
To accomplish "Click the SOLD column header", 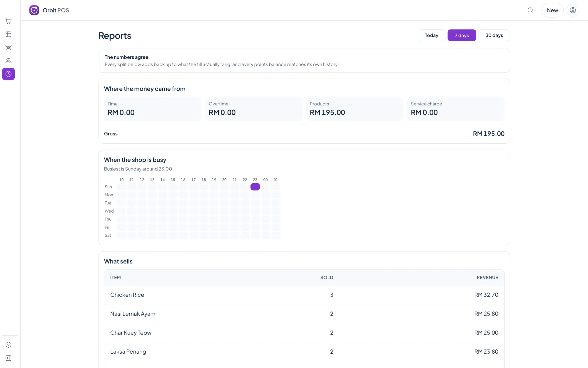I will pyautogui.click(x=327, y=278).
